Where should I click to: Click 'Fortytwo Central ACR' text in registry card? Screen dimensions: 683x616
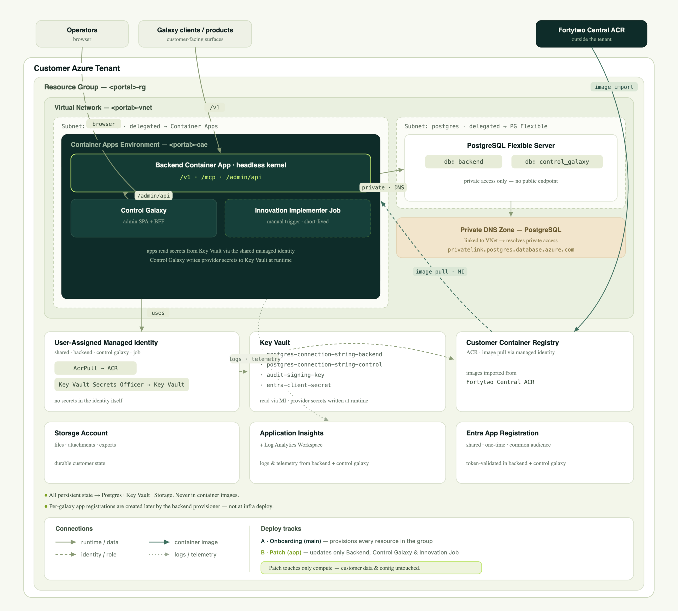click(500, 382)
